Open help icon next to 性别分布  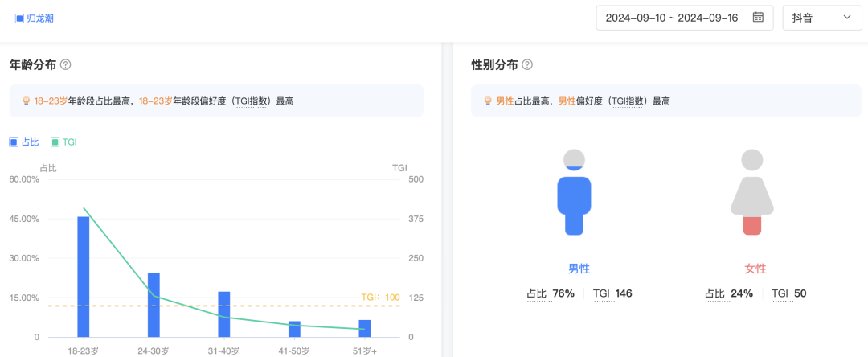[x=527, y=65]
